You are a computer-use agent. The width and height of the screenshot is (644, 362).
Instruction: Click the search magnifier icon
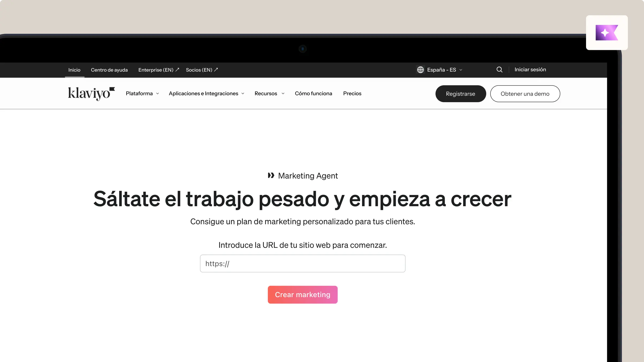click(499, 70)
